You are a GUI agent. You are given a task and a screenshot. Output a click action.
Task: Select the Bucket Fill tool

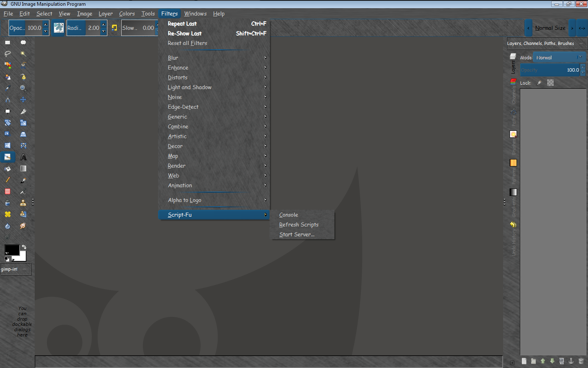8,168
